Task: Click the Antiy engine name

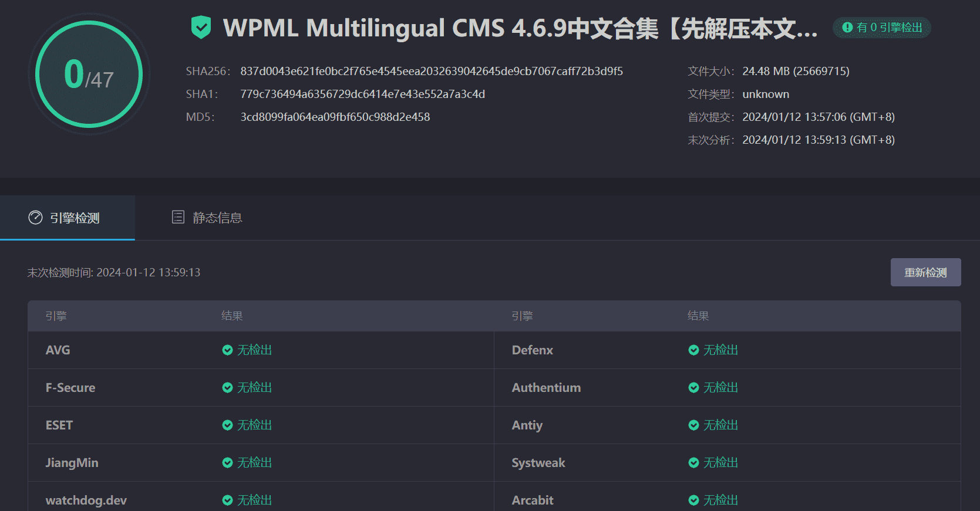Action: (x=527, y=425)
